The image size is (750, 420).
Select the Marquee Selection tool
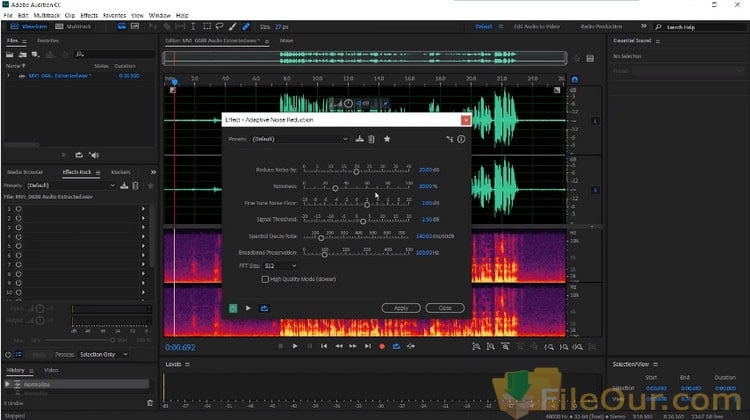point(207,27)
